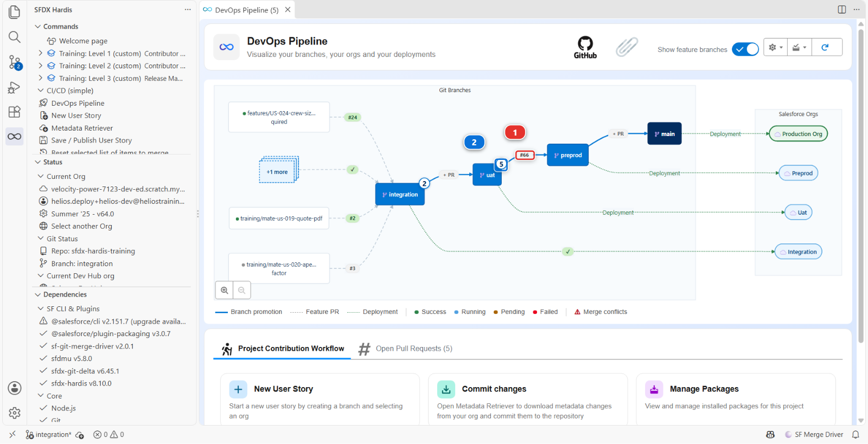Open the editor's more actions menu
Viewport: 868px width, 444px height.
coord(857,9)
